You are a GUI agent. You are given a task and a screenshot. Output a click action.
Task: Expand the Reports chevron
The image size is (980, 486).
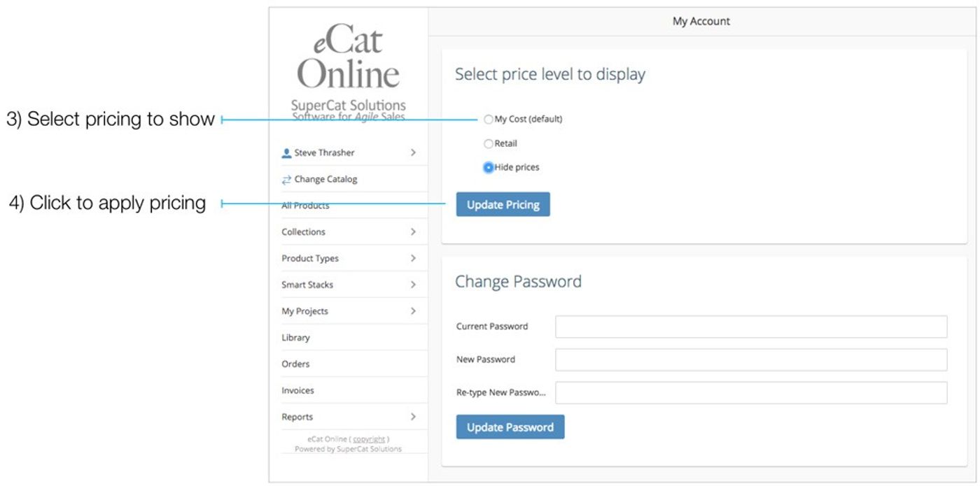click(x=413, y=417)
